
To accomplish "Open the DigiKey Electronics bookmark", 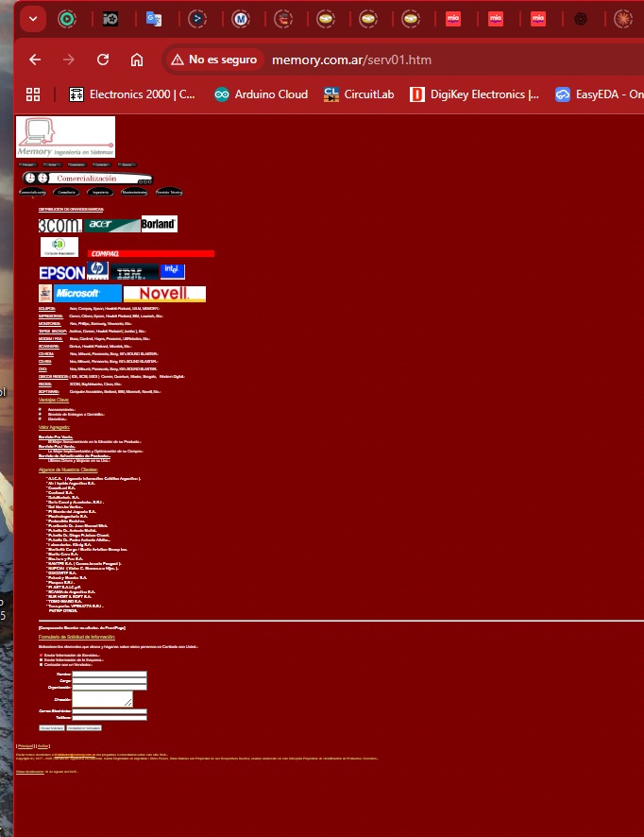I will click(x=474, y=94).
